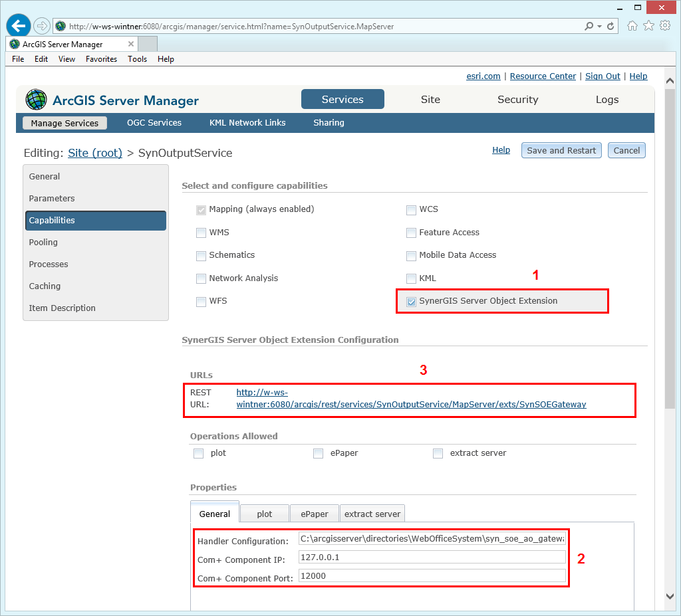Enable the ePaper operation checkbox
681x616 pixels.
pos(318,453)
